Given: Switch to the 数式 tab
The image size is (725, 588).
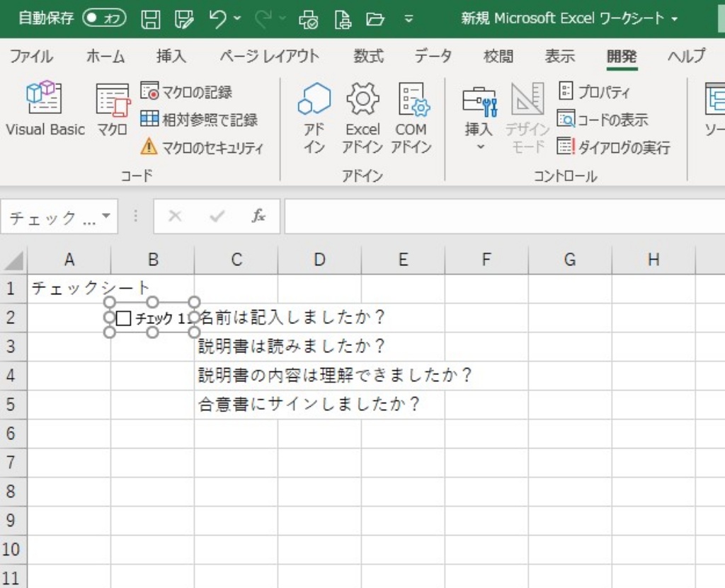Looking at the screenshot, I should point(368,57).
